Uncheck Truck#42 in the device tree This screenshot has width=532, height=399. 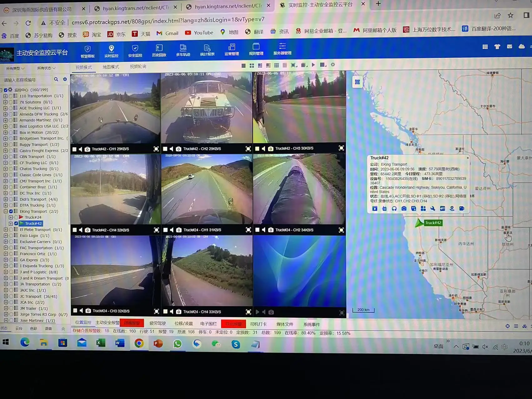(x=16, y=223)
